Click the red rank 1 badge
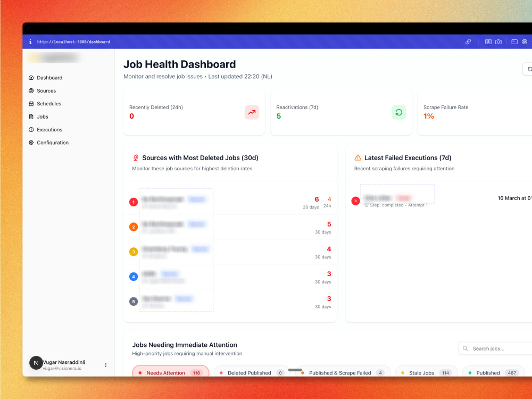The width and height of the screenshot is (532, 399). tap(134, 202)
